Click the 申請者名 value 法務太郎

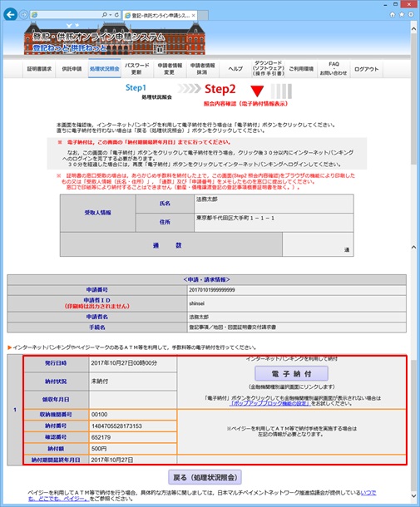coord(199,317)
